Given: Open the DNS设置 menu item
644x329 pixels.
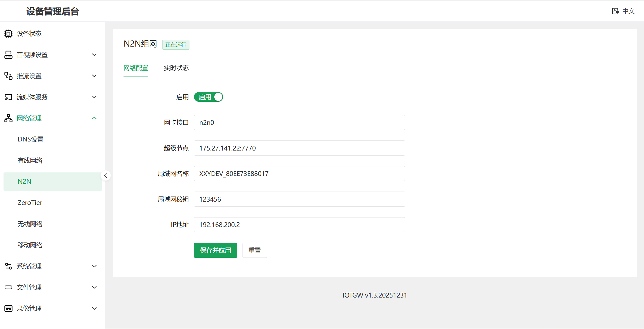Looking at the screenshot, I should click(30, 139).
